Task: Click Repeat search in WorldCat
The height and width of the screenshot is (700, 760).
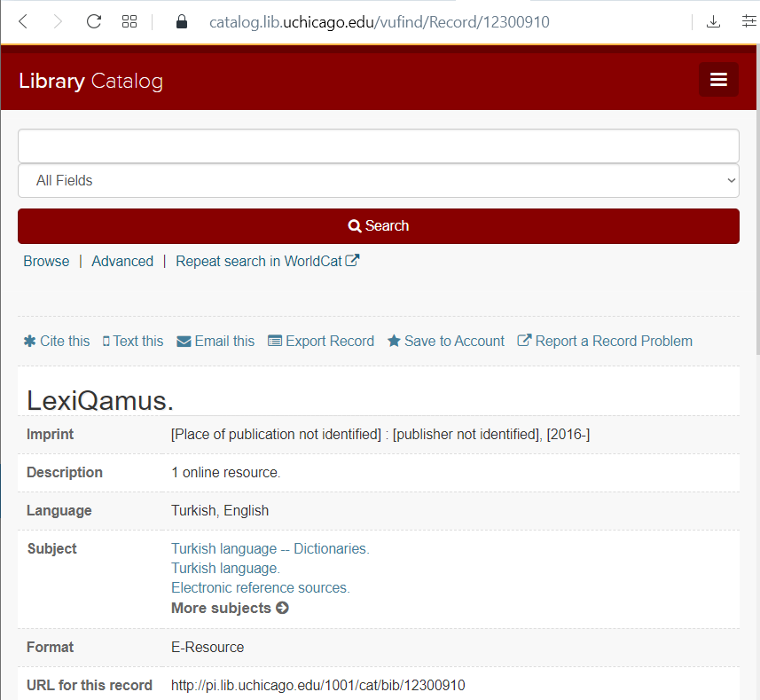Action: (x=268, y=262)
